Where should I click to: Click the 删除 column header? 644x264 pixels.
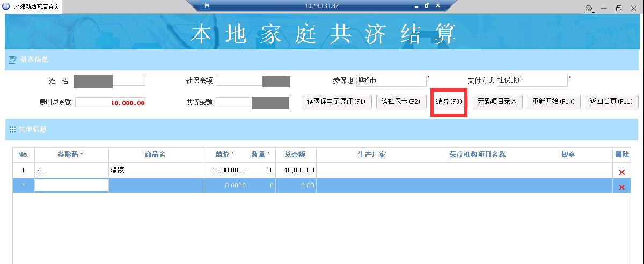pos(622,154)
